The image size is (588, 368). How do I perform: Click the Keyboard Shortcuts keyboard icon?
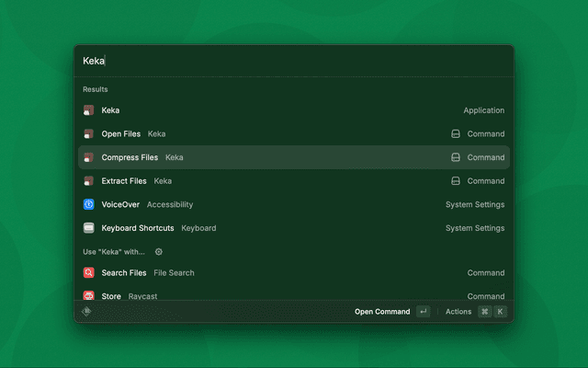[x=89, y=228]
